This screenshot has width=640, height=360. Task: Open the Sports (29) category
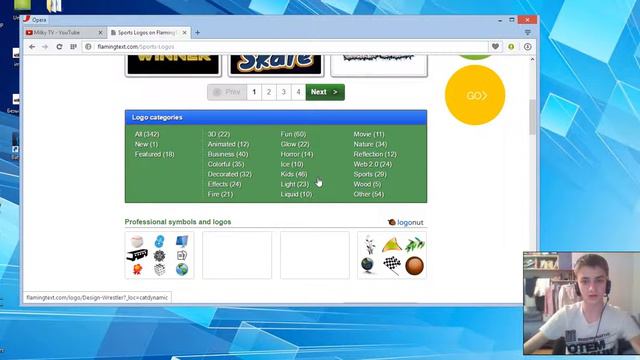370,174
